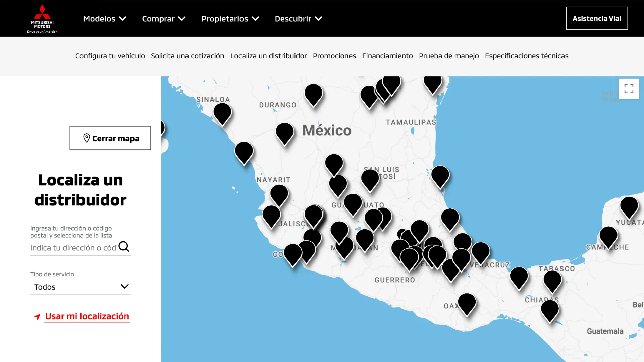Open the Propietarios menu
Image resolution: width=644 pixels, height=362 pixels.
(x=230, y=19)
